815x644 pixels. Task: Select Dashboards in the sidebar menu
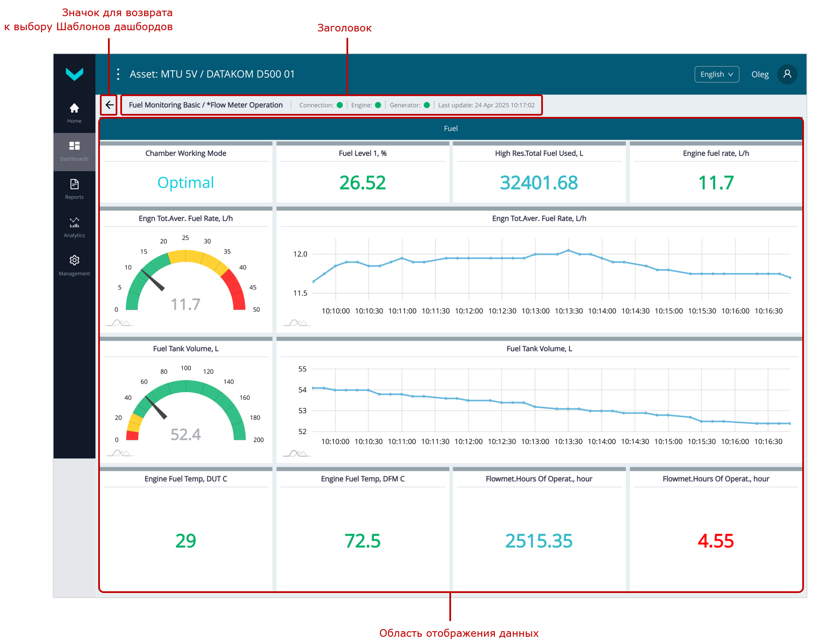click(74, 151)
